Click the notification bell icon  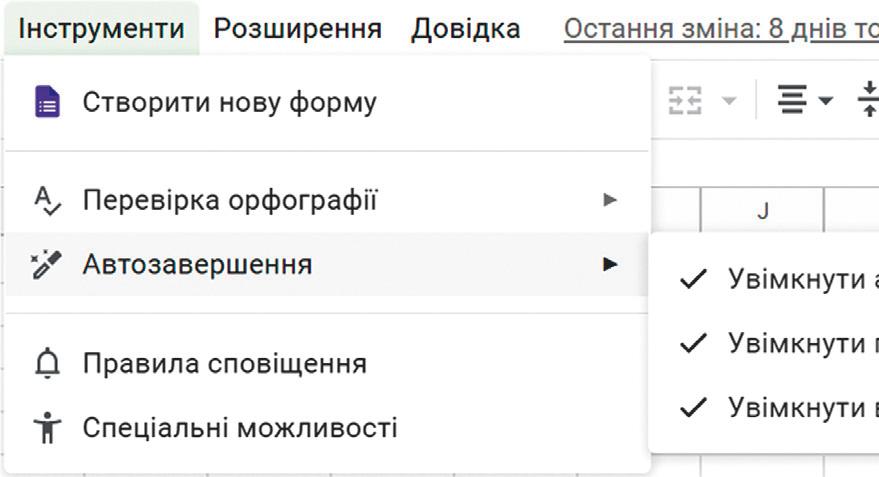(x=47, y=364)
